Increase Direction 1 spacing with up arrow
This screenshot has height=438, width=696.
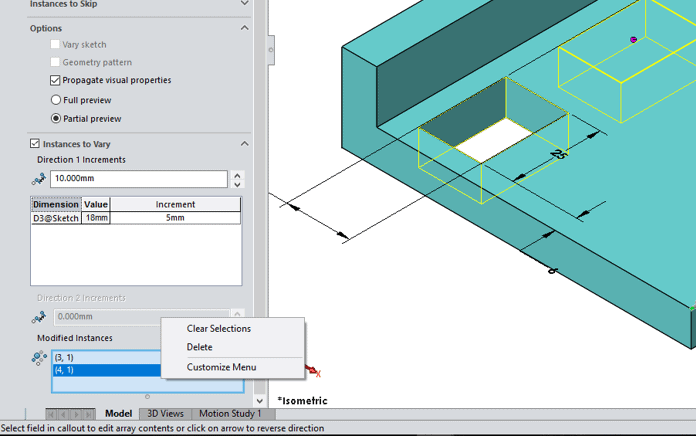tap(237, 175)
